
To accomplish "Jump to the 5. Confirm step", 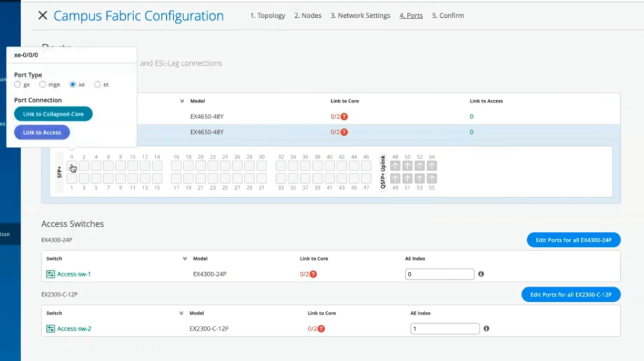I will [448, 15].
